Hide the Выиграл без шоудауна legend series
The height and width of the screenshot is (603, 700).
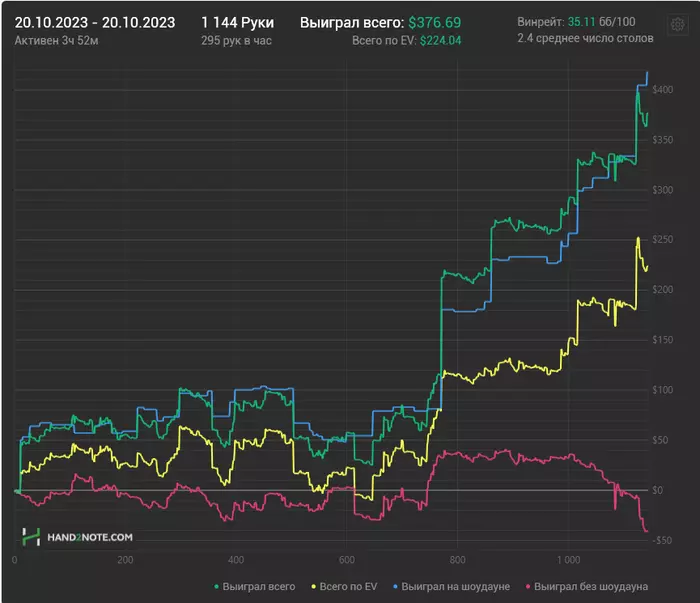(591, 586)
